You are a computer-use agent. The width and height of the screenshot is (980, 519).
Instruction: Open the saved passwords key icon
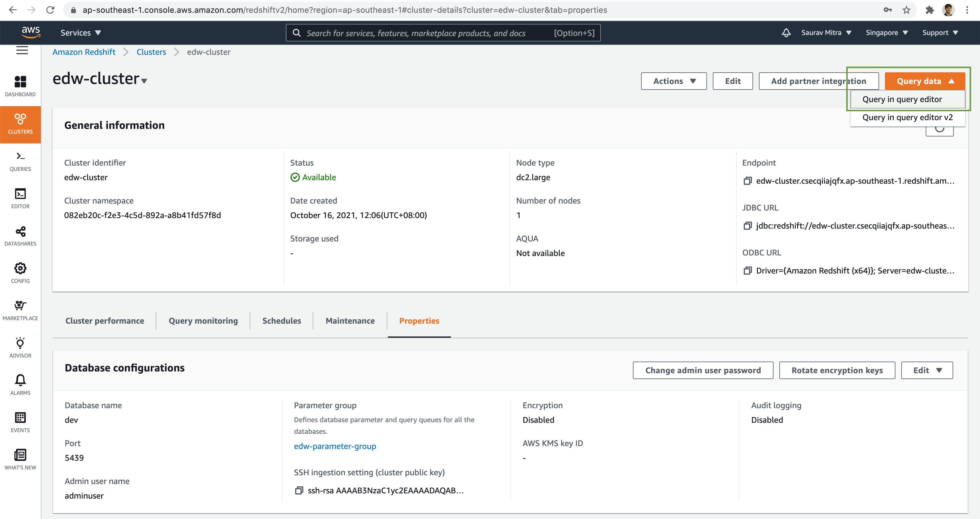pos(888,10)
